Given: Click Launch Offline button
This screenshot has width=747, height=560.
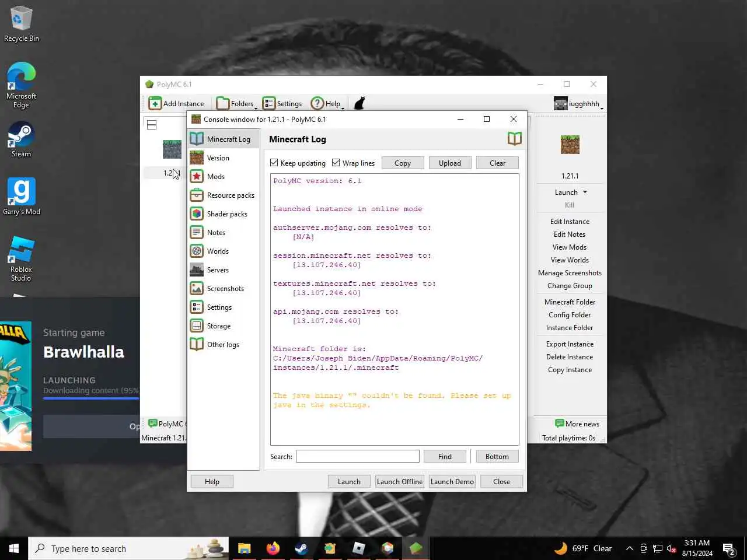Looking at the screenshot, I should (400, 482).
